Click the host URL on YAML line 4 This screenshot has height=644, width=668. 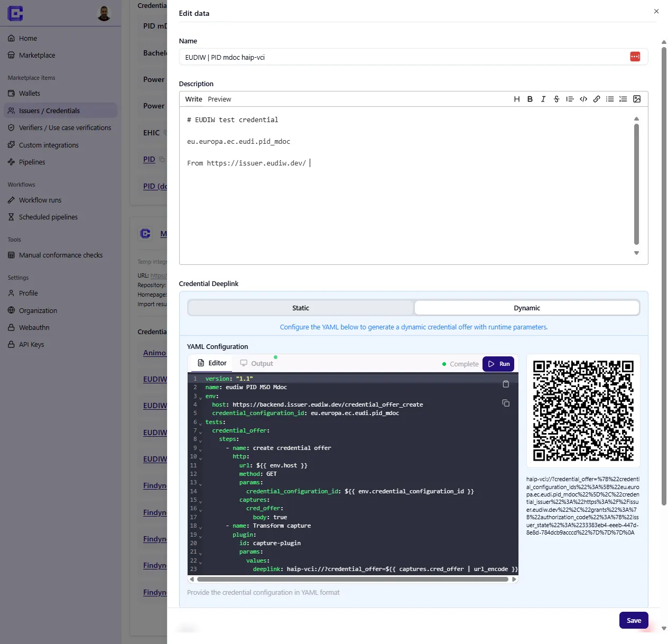(328, 404)
